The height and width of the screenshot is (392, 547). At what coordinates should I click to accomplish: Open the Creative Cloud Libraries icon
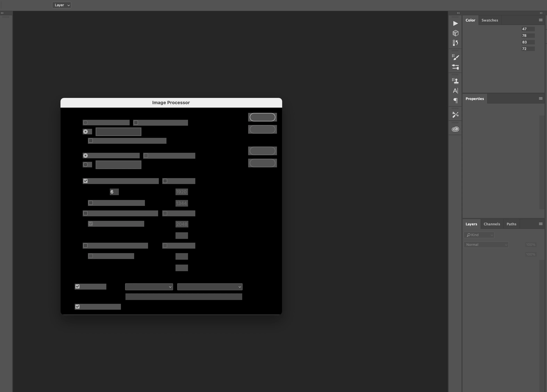(455, 129)
